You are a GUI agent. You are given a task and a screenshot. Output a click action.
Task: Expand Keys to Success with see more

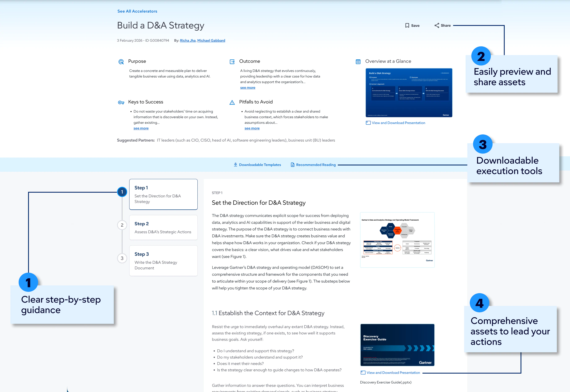tap(141, 128)
